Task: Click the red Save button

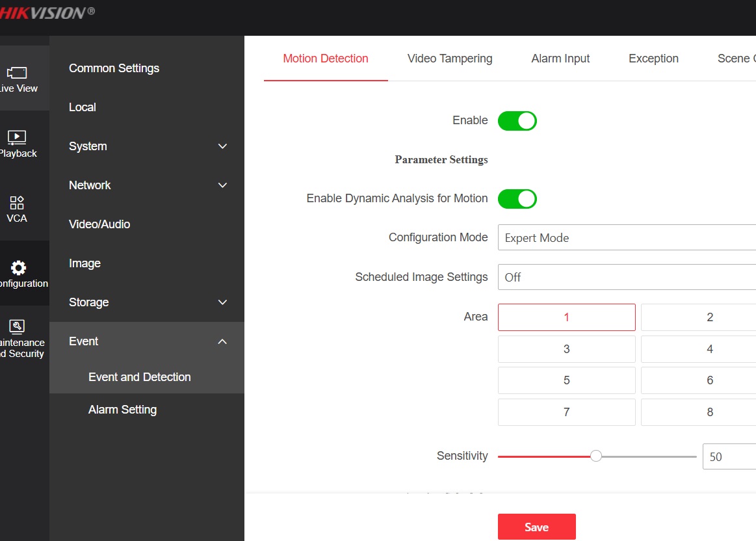Action: [x=536, y=527]
